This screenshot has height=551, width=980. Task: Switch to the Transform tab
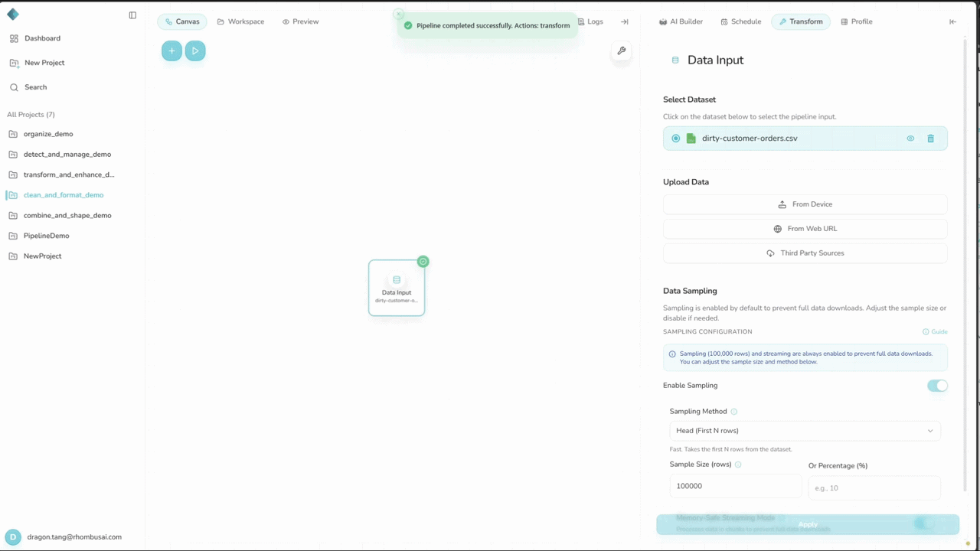pos(801,21)
